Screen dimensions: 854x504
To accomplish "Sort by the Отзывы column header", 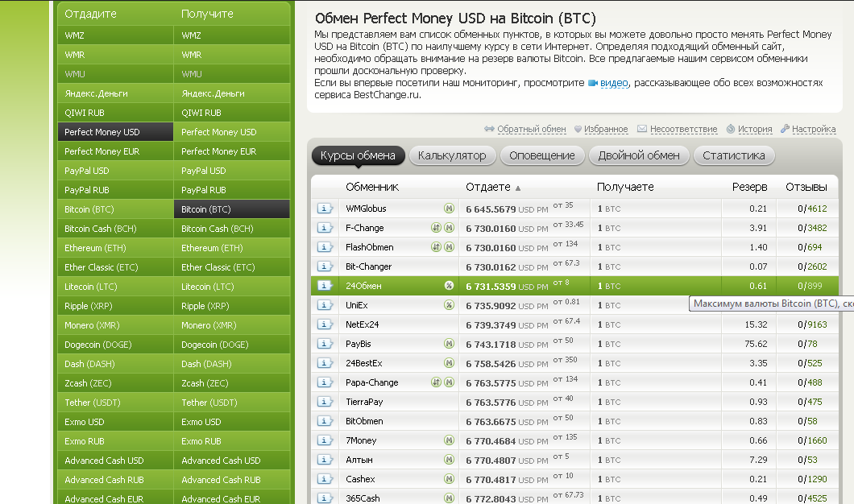I will pos(806,188).
